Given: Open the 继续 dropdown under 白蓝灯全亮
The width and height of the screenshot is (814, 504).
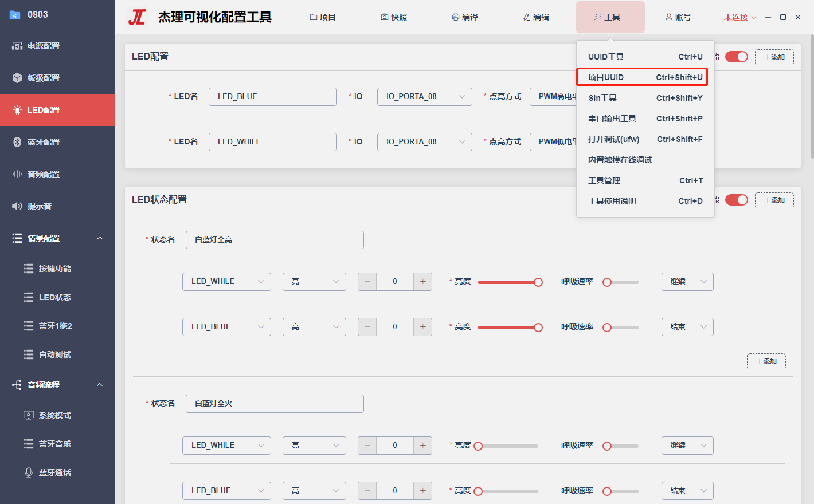Looking at the screenshot, I should click(687, 282).
